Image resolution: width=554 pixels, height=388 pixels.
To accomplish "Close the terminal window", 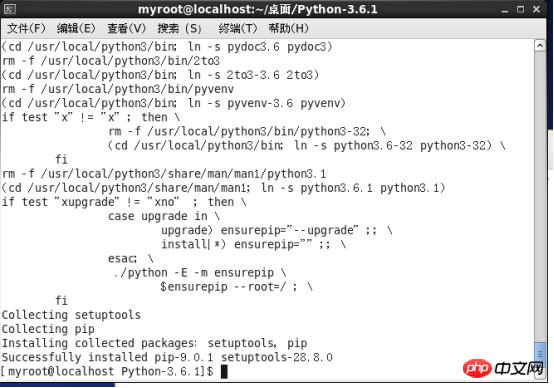I will pos(536,10).
